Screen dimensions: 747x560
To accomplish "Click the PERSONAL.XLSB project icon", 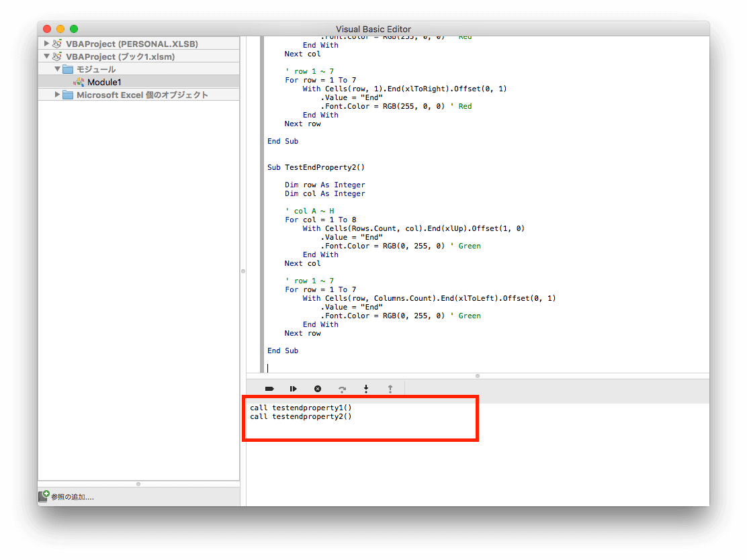I will pos(57,44).
